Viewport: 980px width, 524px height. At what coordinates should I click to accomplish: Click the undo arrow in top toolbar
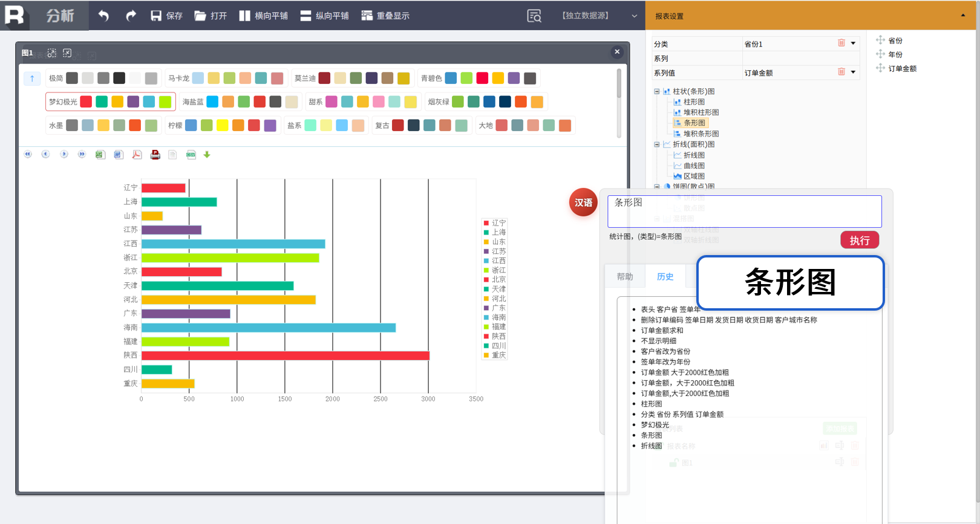[x=103, y=16]
